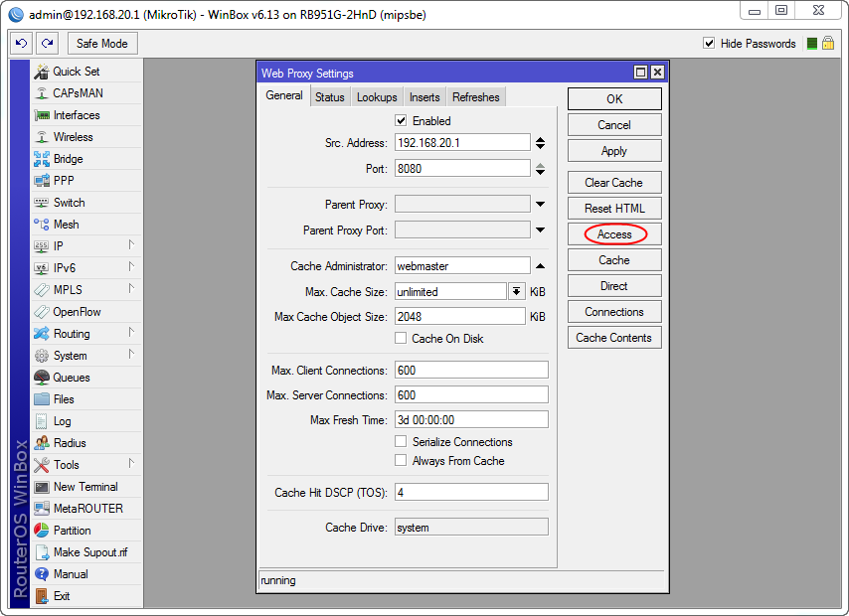The width and height of the screenshot is (849, 616).
Task: Open the Interfaces list icon
Action: point(42,115)
